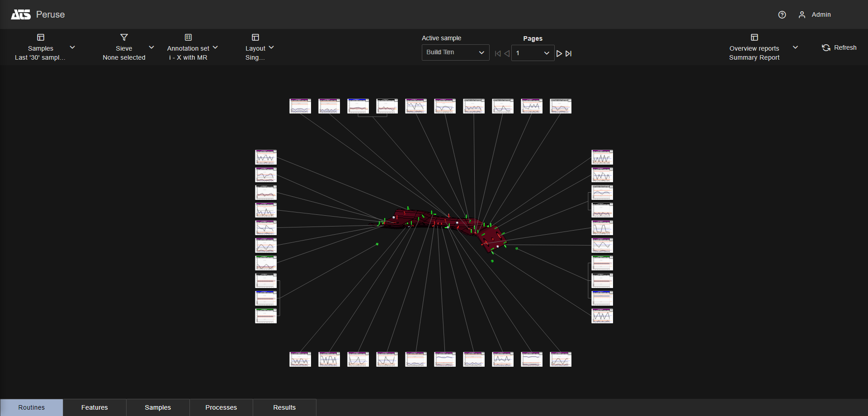Viewport: 868px width, 416px height.
Task: Expand the Samples dropdown chevron
Action: click(72, 47)
